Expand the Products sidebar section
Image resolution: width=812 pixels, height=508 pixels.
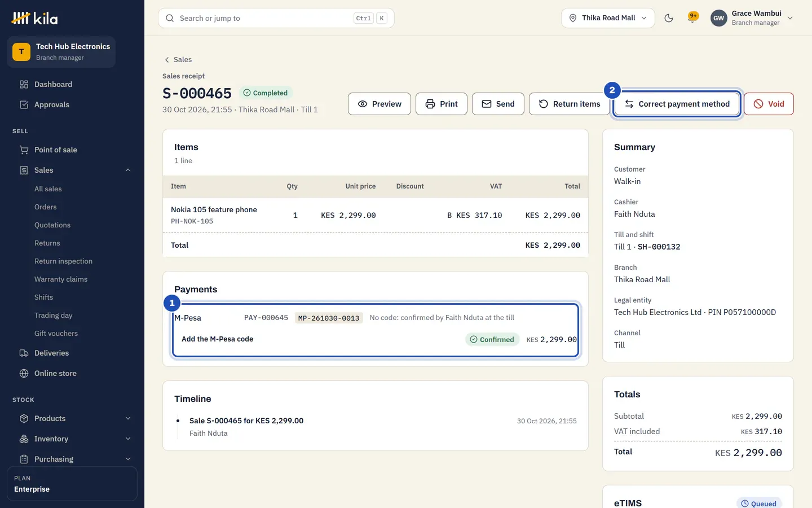click(x=72, y=418)
